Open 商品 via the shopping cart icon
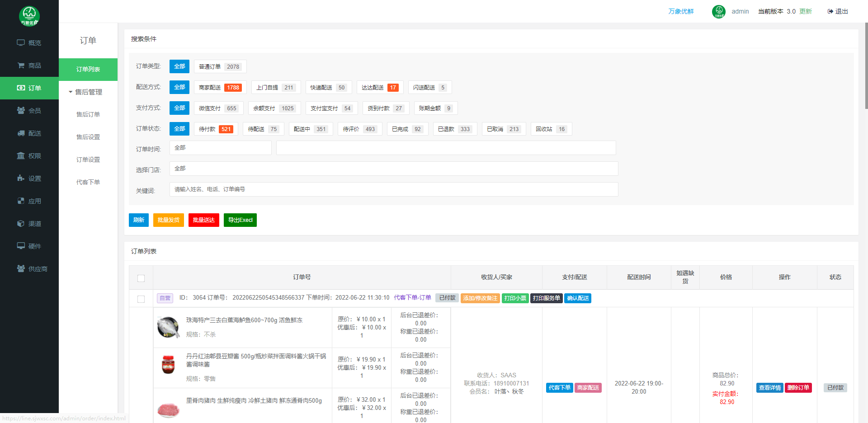Image resolution: width=868 pixels, height=423 pixels. pos(21,66)
